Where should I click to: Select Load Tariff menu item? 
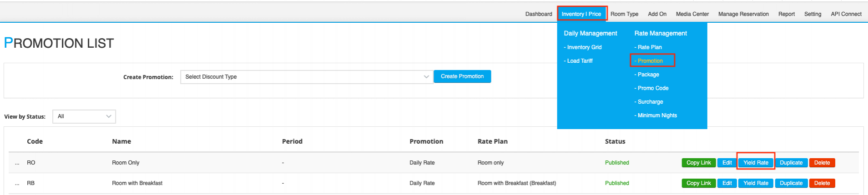[580, 61]
